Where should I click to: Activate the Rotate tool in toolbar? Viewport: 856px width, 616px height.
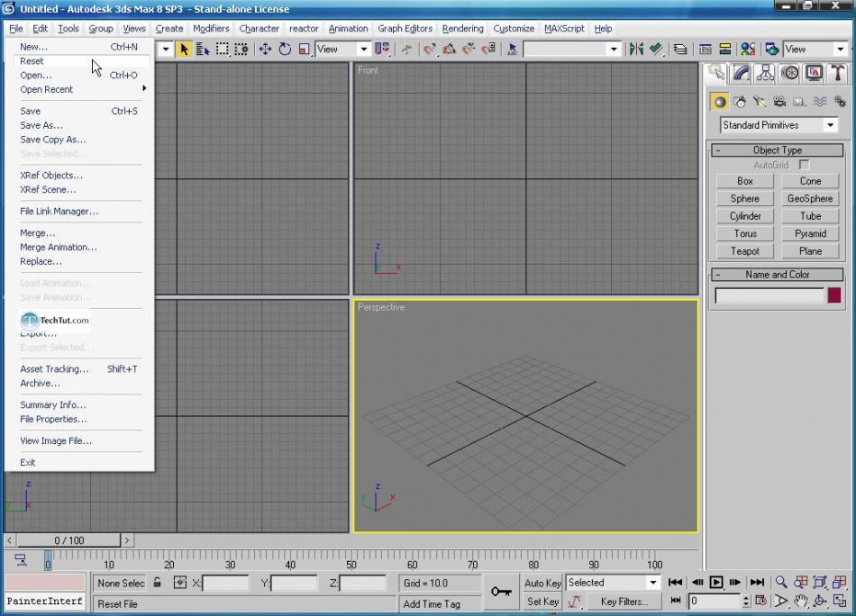tap(285, 50)
